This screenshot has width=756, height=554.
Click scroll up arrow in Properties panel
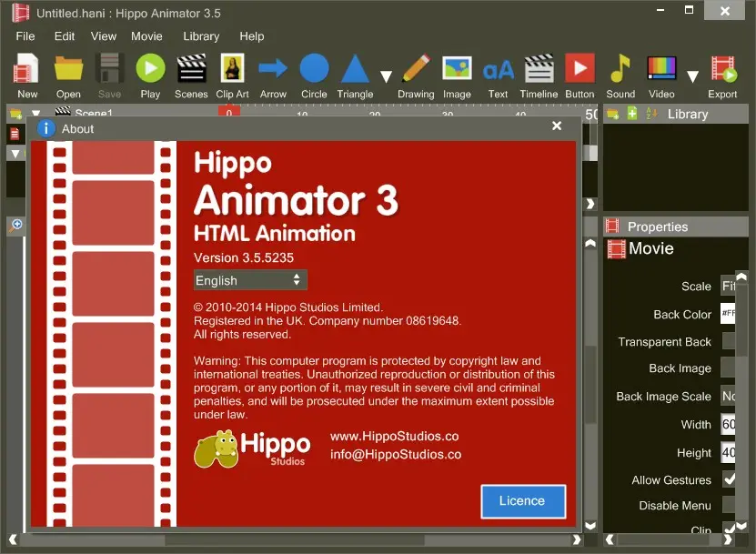click(x=741, y=277)
